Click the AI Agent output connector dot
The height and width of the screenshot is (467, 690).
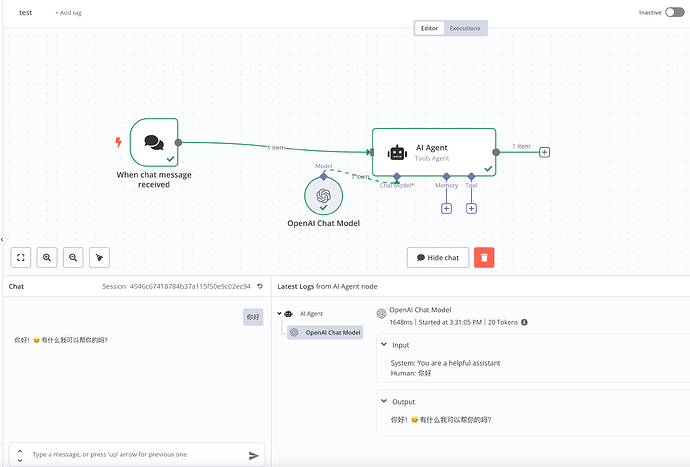(496, 152)
